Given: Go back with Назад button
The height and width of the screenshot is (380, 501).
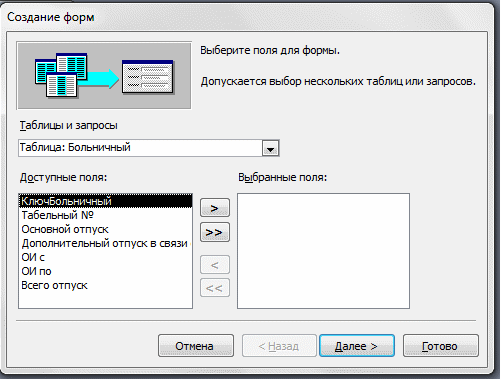Looking at the screenshot, I should point(279,346).
